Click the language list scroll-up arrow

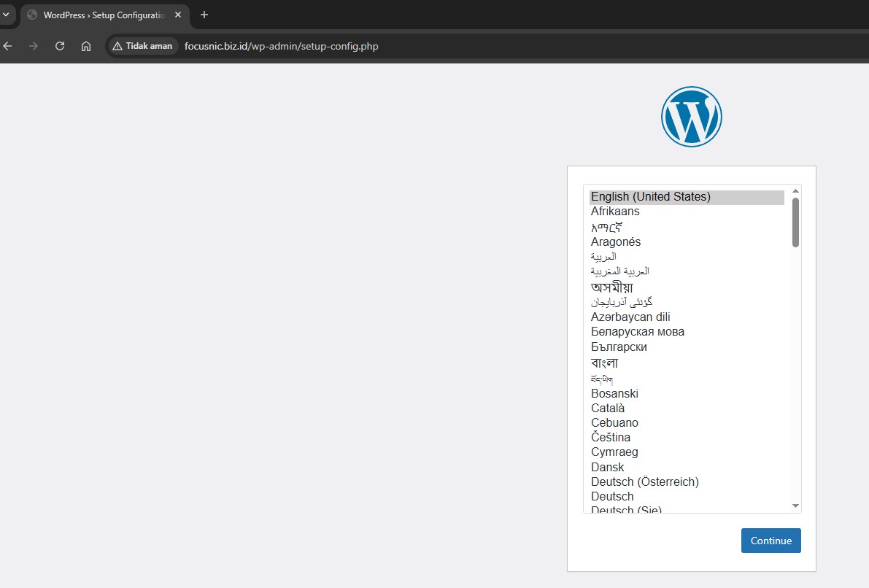point(795,191)
